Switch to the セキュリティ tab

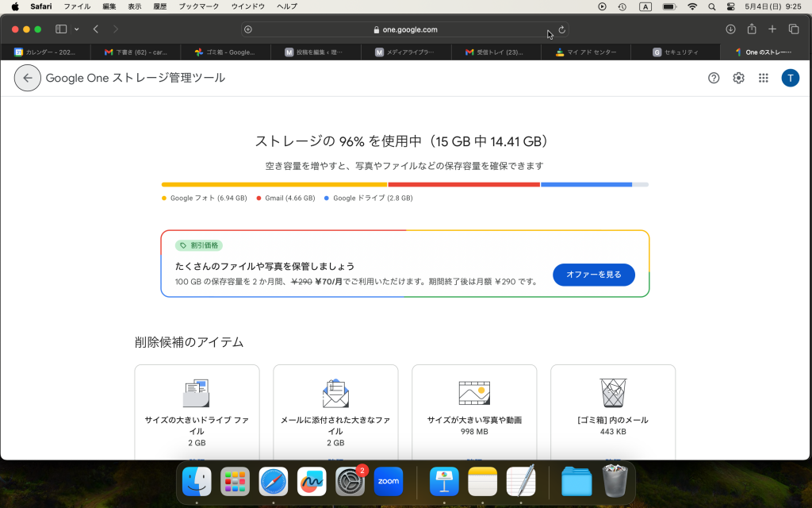point(676,52)
